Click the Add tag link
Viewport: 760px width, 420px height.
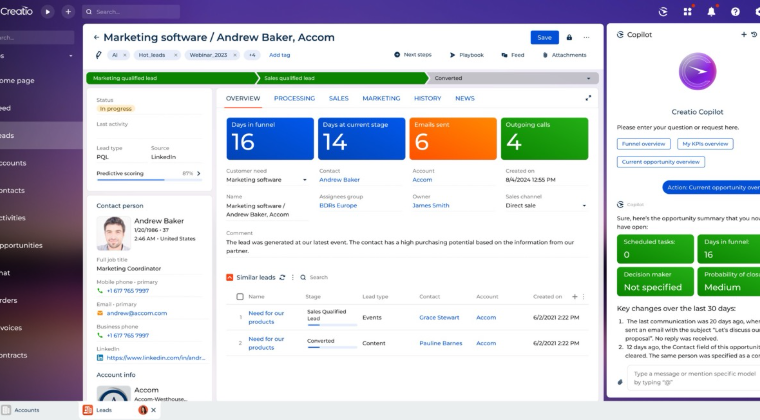tap(280, 55)
